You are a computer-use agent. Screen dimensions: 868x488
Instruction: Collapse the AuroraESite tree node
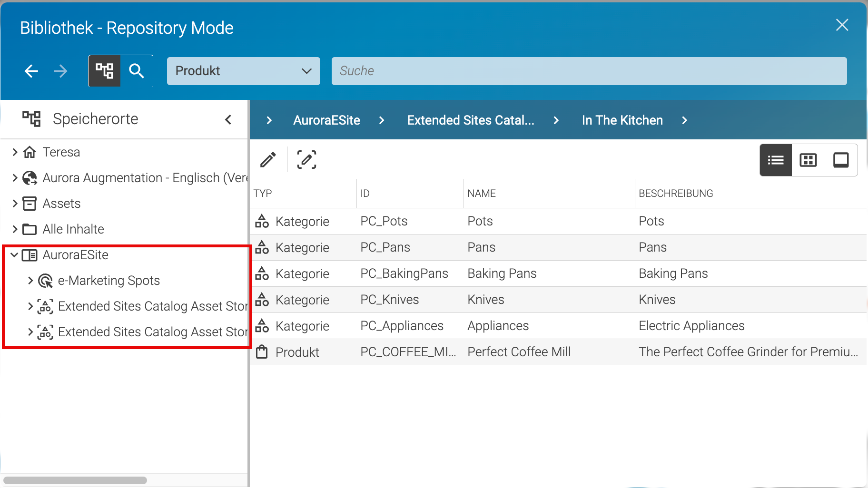(x=15, y=255)
